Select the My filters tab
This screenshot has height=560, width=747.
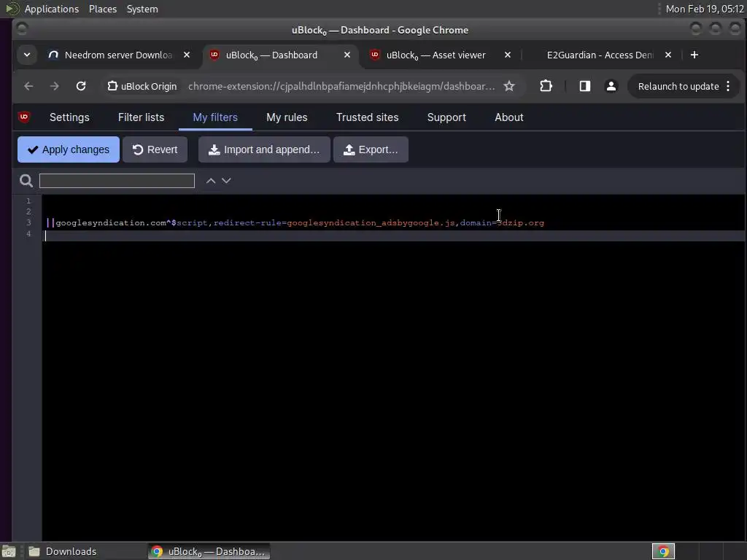215,117
